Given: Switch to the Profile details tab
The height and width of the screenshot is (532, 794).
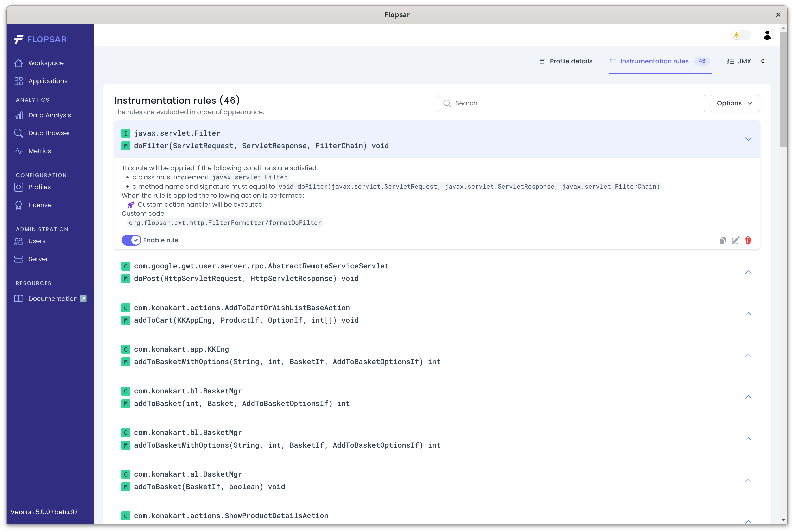Looking at the screenshot, I should pyautogui.click(x=566, y=61).
